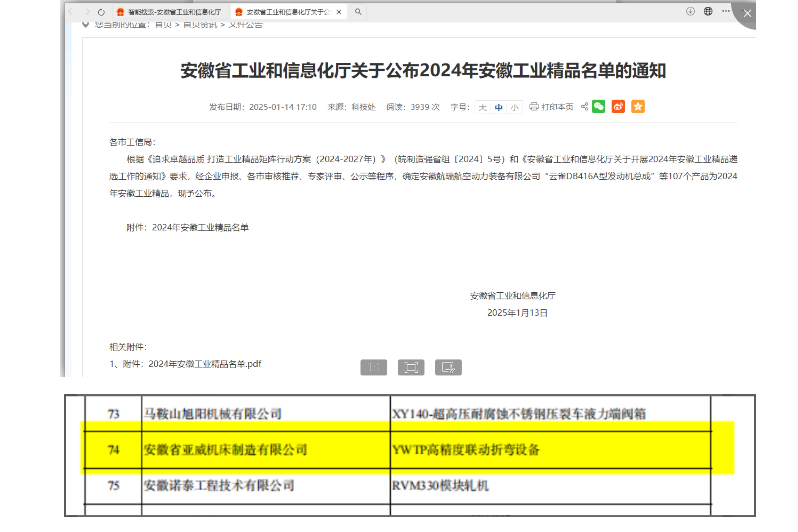This screenshot has height=532, width=798.
Task: Share the page to Weibo
Action: coord(618,107)
